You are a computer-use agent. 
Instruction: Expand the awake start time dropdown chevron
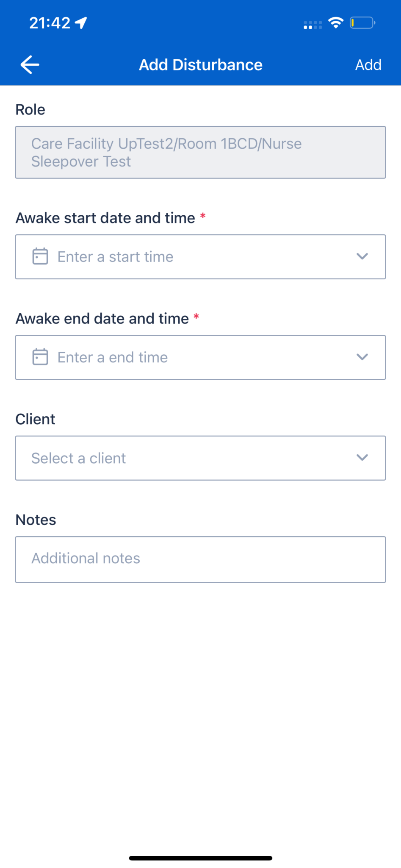point(362,256)
